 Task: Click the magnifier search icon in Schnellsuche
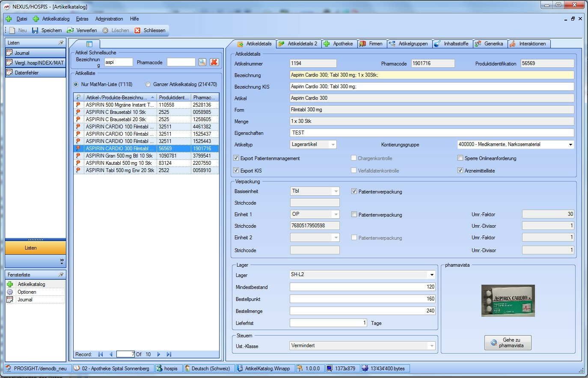[x=202, y=62]
